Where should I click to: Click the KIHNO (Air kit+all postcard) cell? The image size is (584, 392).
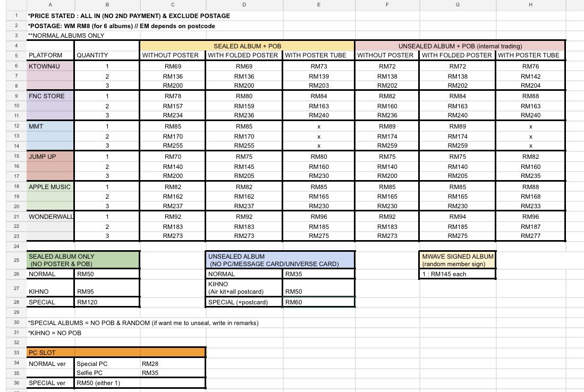[x=244, y=287]
